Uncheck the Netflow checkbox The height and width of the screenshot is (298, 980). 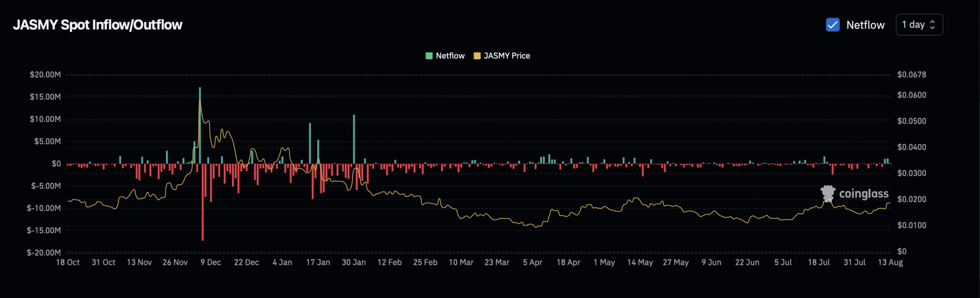coord(833,25)
